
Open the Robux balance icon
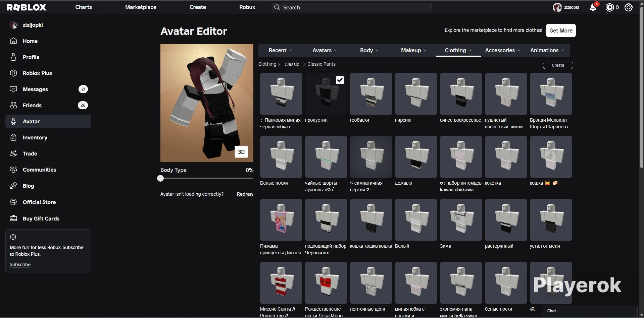(609, 7)
